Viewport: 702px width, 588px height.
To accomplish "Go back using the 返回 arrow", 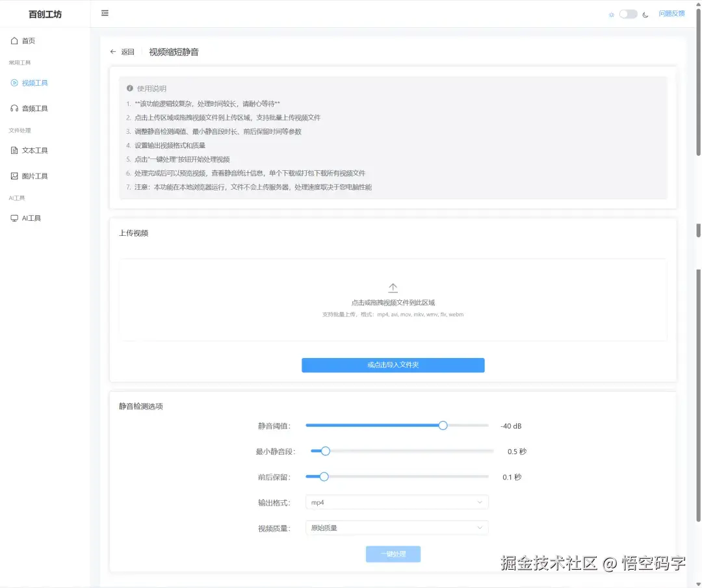I will coord(114,51).
